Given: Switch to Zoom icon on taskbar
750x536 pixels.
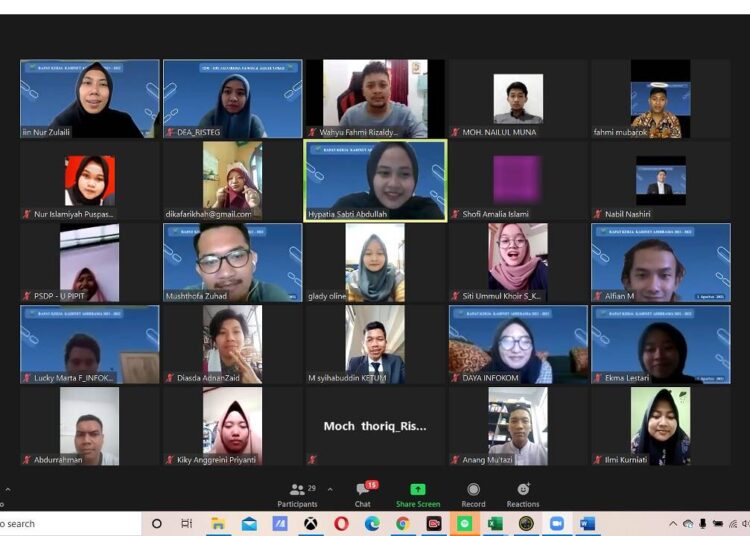Looking at the screenshot, I should click(556, 524).
